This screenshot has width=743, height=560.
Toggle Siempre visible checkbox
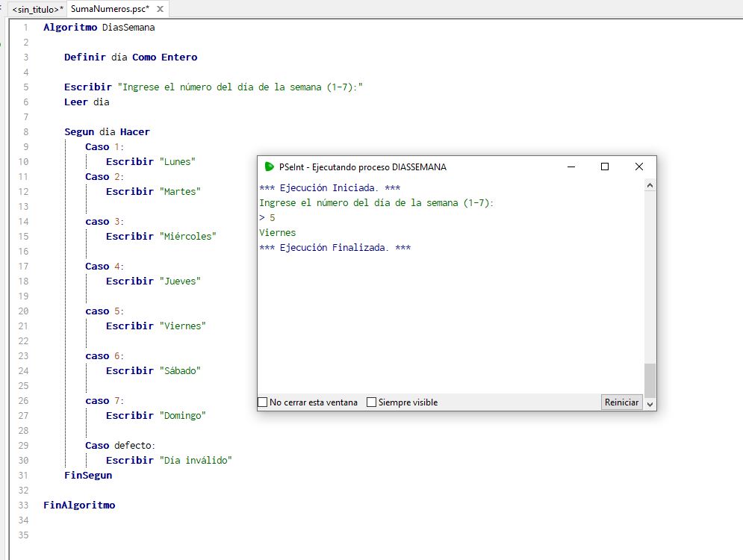372,402
